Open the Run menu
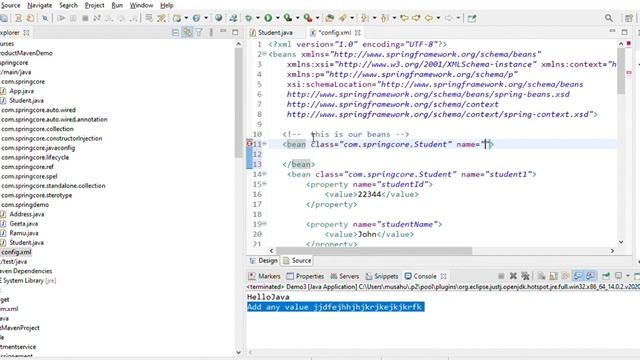 pos(117,5)
